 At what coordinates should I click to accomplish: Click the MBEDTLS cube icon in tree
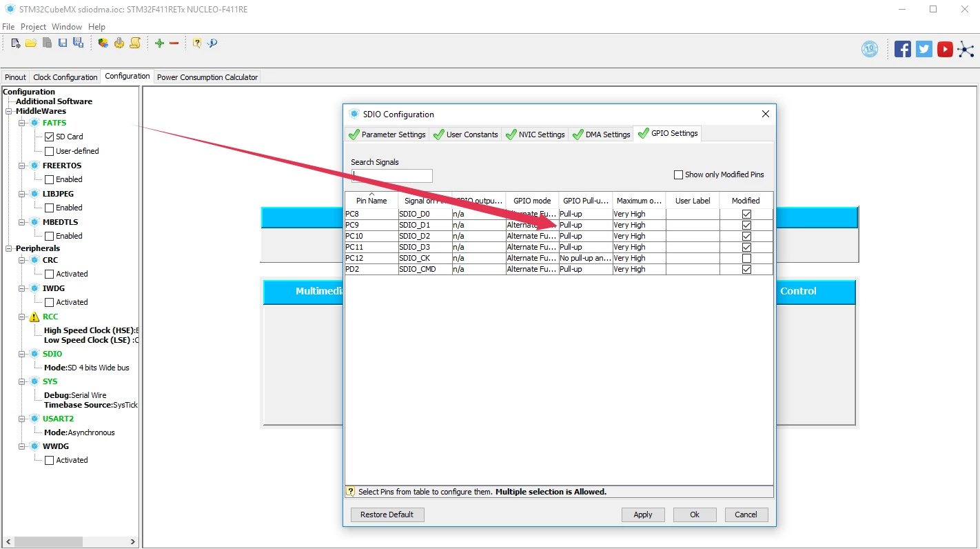(34, 222)
